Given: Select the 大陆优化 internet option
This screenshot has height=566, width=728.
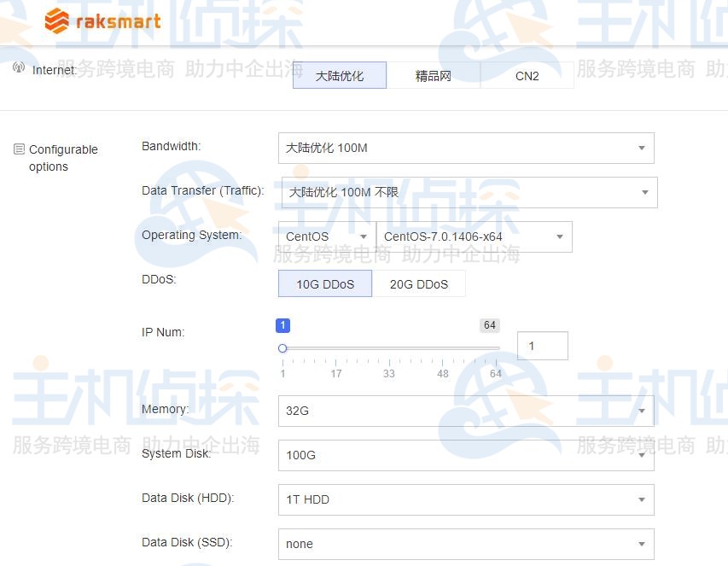Looking at the screenshot, I should 340,75.
